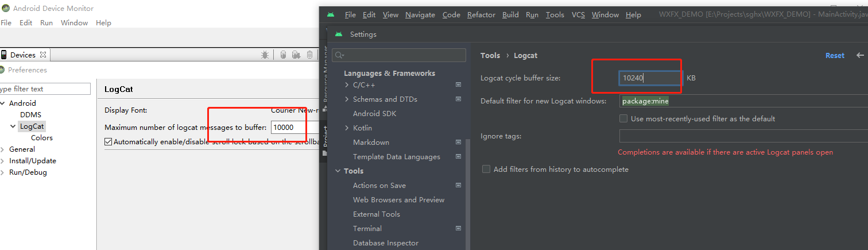The image size is (868, 250).
Task: Collapse the Tools section in Settings tree
Action: 338,171
